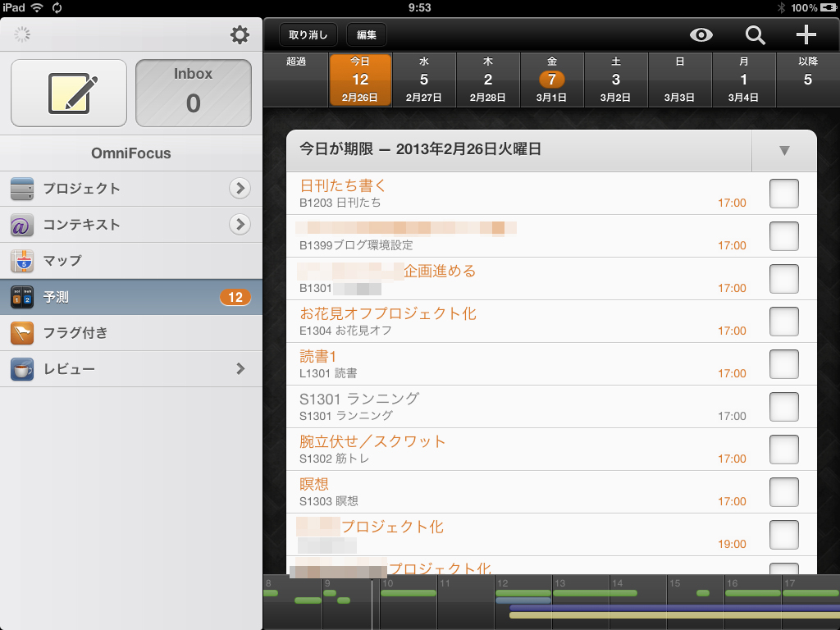Check off the 日刊たち書く task

click(x=784, y=194)
